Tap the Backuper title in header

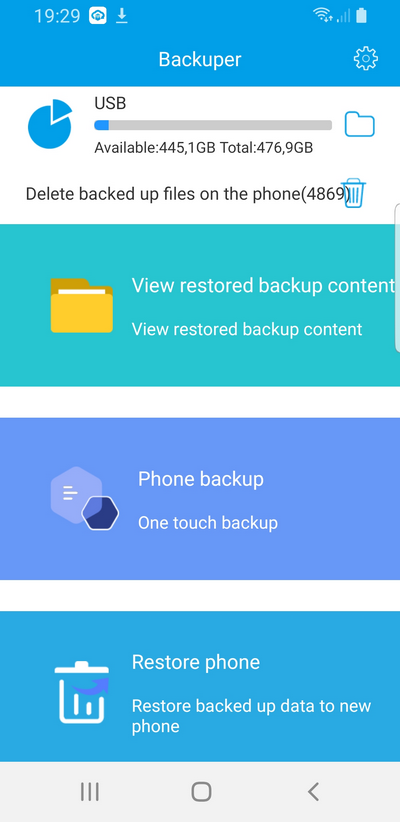[200, 59]
